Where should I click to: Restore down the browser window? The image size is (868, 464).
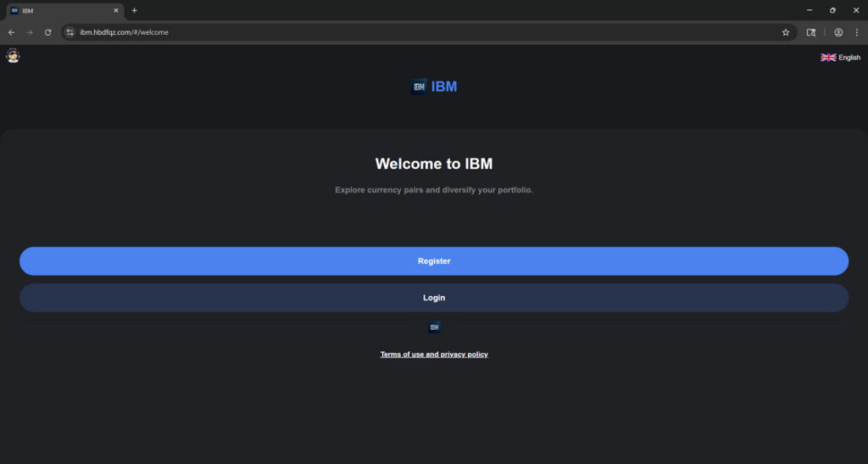click(832, 10)
